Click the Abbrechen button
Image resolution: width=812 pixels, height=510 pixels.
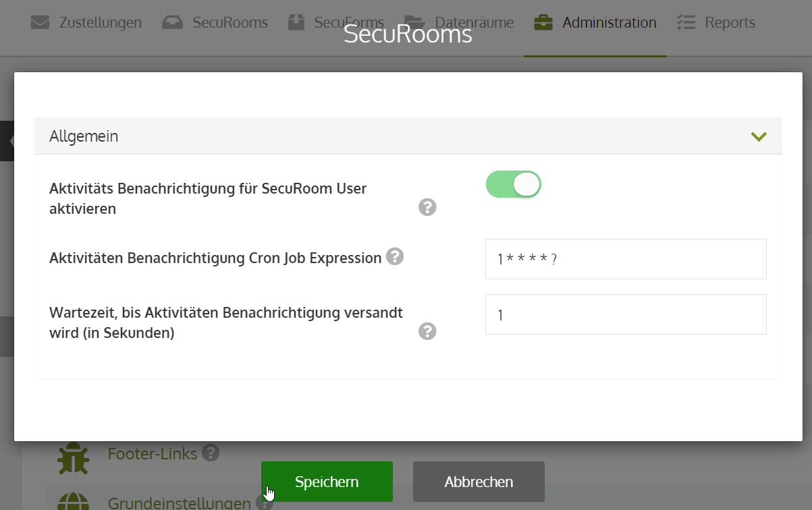pos(479,482)
